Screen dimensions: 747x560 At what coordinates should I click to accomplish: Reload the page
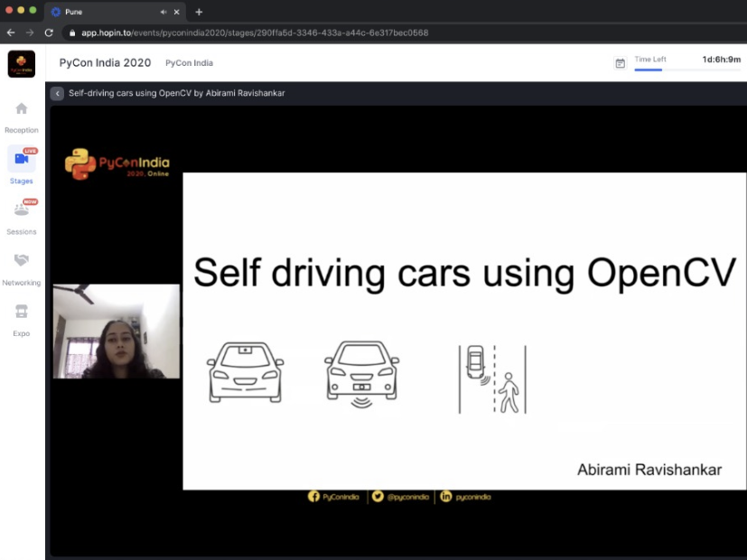pyautogui.click(x=49, y=33)
